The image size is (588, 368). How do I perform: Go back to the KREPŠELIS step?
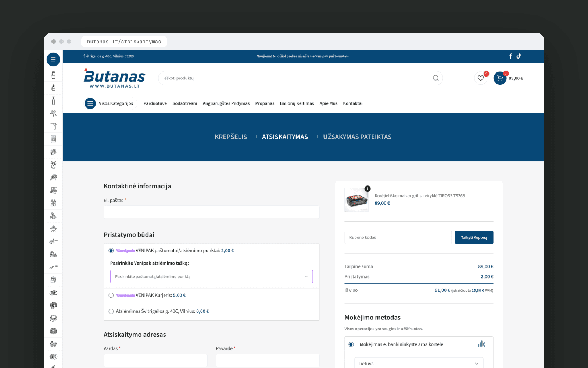point(231,137)
